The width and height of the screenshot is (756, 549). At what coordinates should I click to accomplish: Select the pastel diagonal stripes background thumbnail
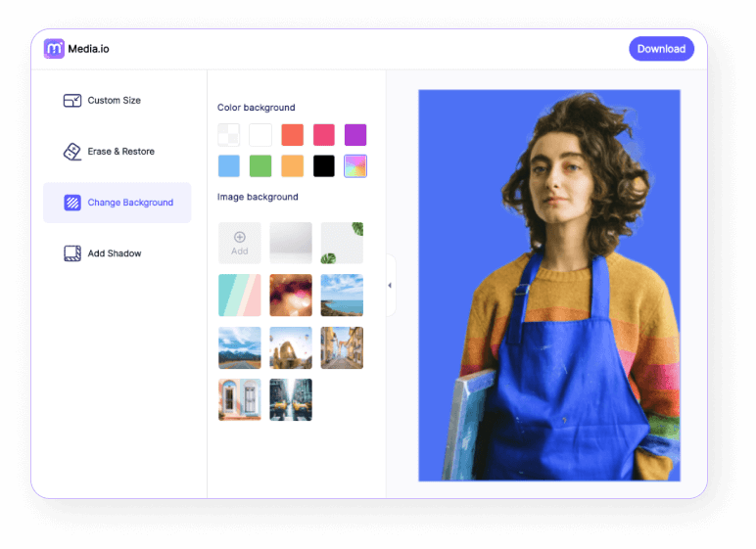tap(239, 295)
